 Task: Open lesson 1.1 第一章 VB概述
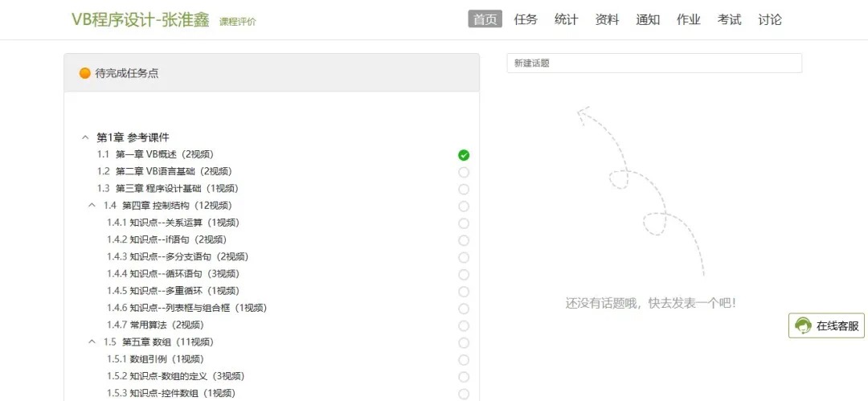[155, 154]
